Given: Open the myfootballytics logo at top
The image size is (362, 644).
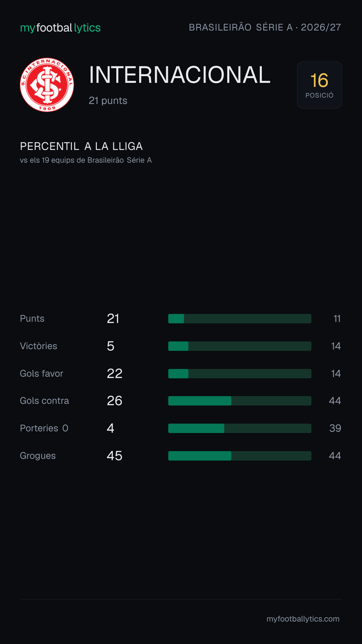Looking at the screenshot, I should (x=60, y=28).
